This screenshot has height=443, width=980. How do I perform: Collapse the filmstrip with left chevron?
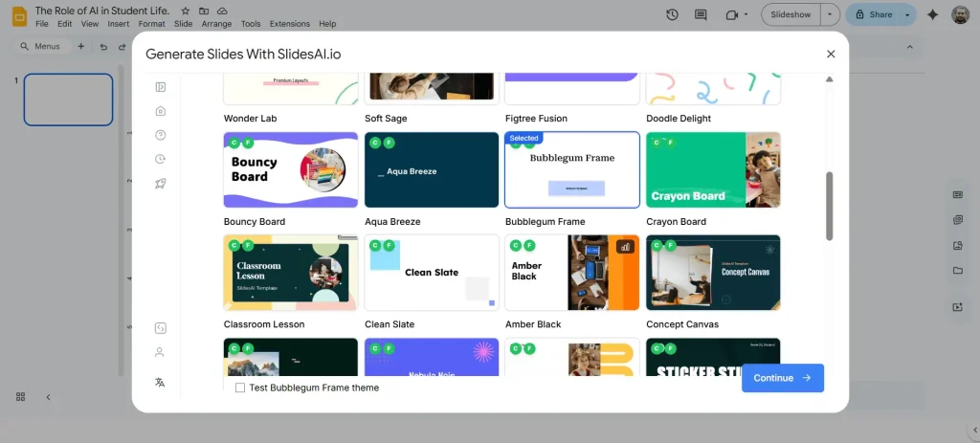48,397
